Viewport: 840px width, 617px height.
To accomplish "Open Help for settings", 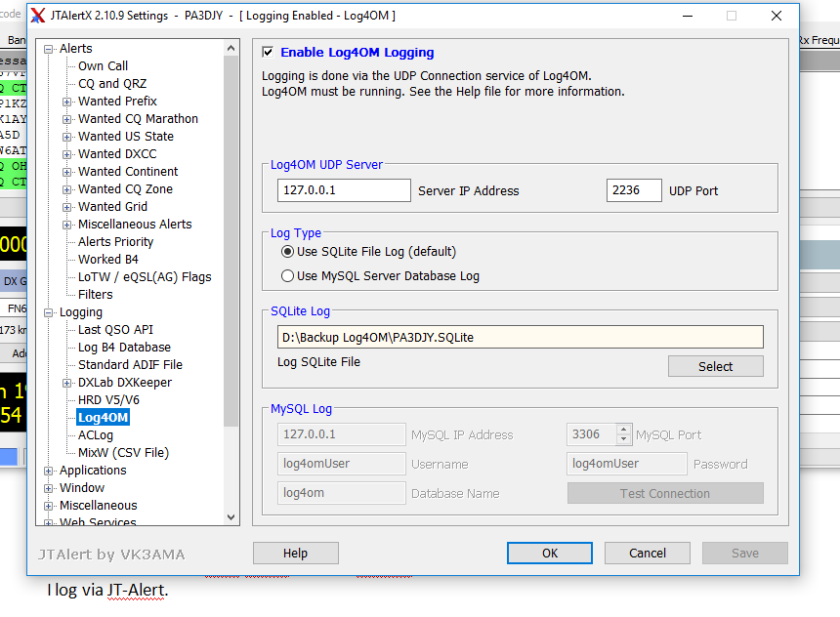I will pos(296,554).
